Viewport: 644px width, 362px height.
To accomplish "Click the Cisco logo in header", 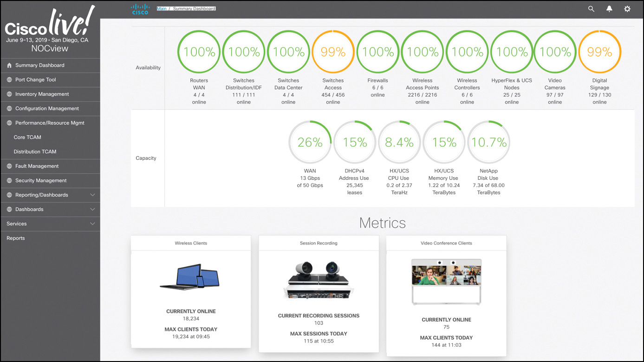I will pos(140,9).
